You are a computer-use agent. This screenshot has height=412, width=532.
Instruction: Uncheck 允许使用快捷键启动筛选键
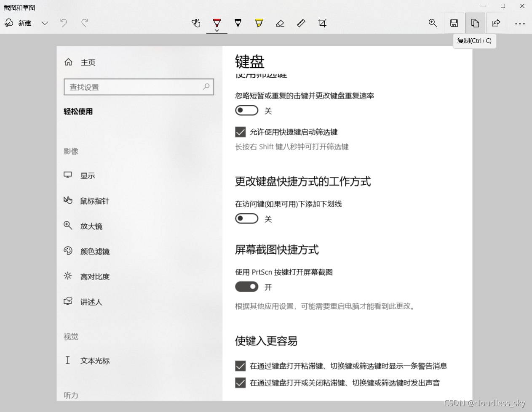click(x=240, y=132)
